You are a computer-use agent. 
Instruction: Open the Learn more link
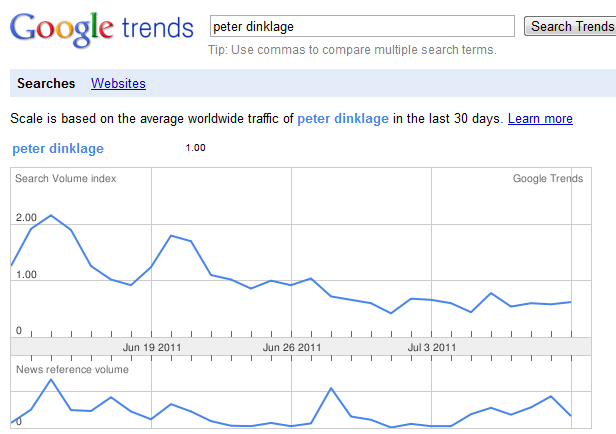[540, 119]
